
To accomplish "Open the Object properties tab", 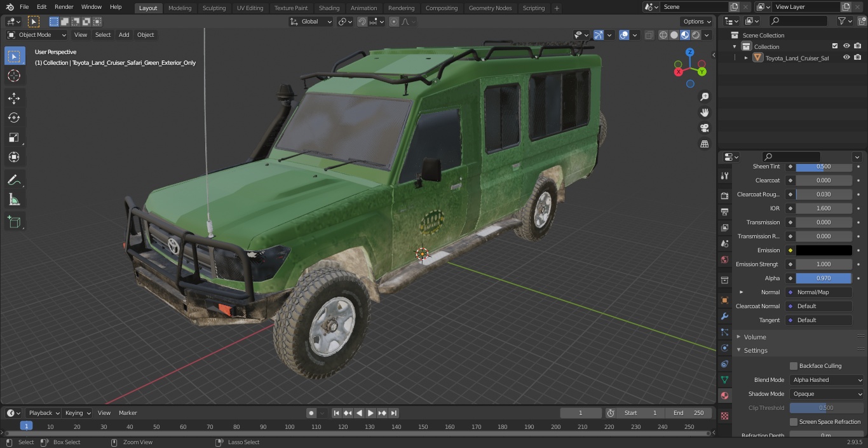I will coord(724,300).
